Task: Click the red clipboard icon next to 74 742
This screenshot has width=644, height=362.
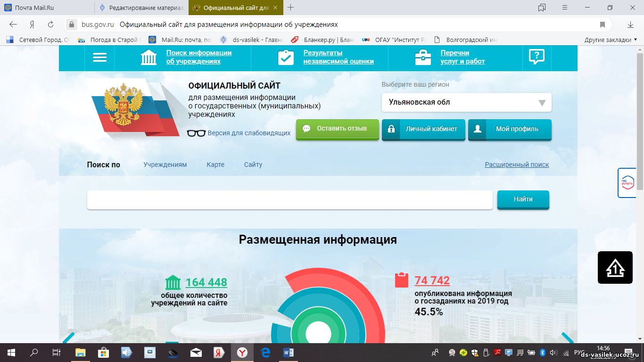Action: (x=402, y=280)
